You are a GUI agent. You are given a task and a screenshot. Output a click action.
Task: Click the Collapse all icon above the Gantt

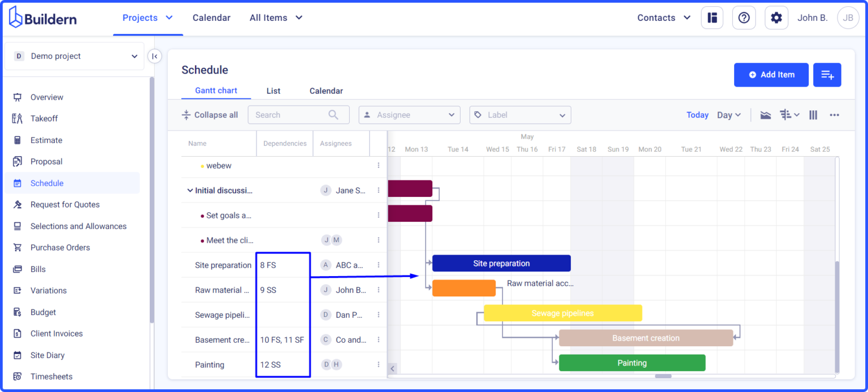click(x=186, y=115)
